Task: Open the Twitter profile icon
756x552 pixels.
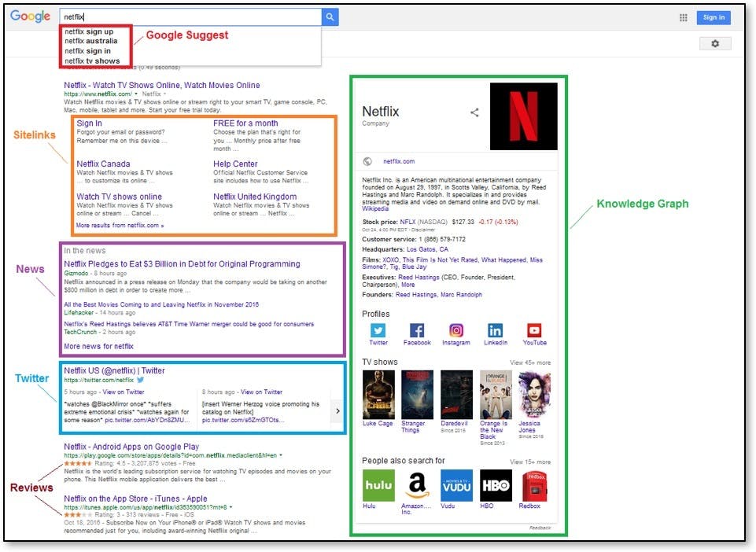Action: pos(378,330)
